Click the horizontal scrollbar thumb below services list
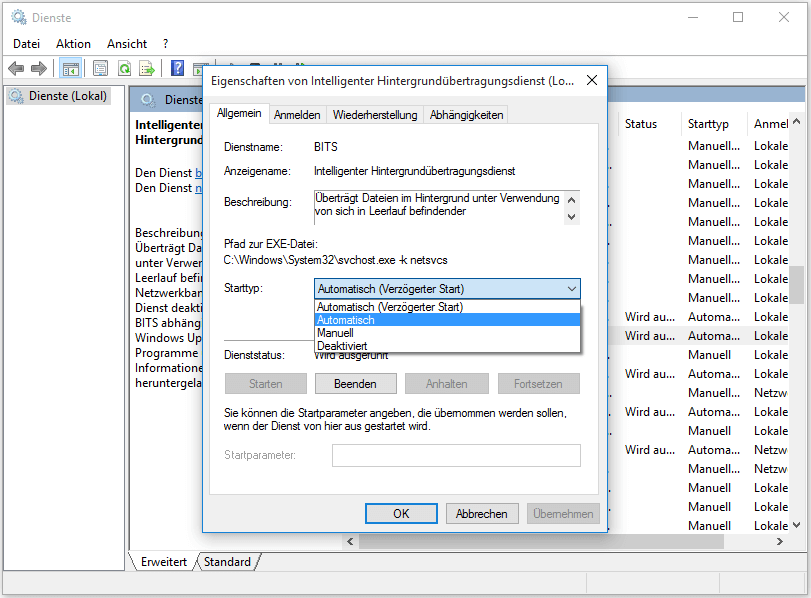The width and height of the screenshot is (811, 598). (x=541, y=542)
